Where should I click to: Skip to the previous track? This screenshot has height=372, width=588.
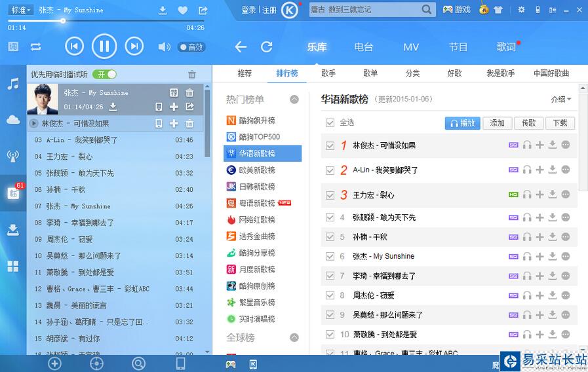tap(74, 46)
